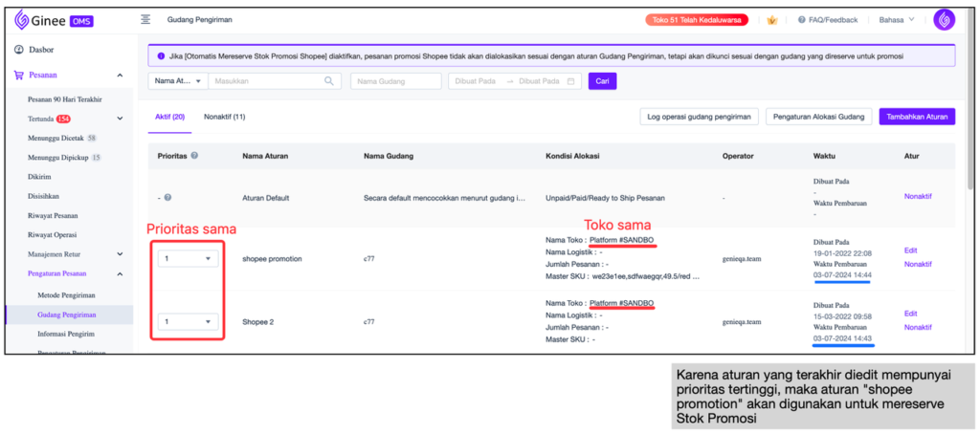The image size is (980, 434).
Task: Click the Master SKU 'we23e1ee' text
Action: (646, 276)
